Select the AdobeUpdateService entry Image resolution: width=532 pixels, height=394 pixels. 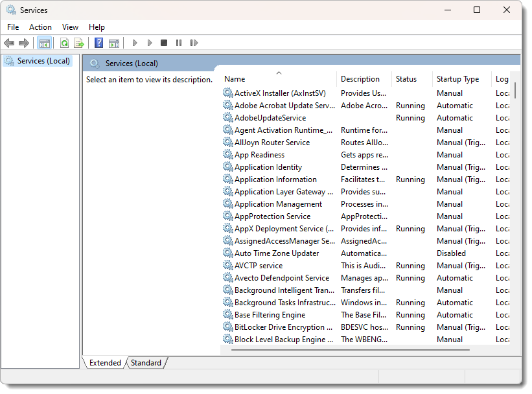(x=268, y=117)
